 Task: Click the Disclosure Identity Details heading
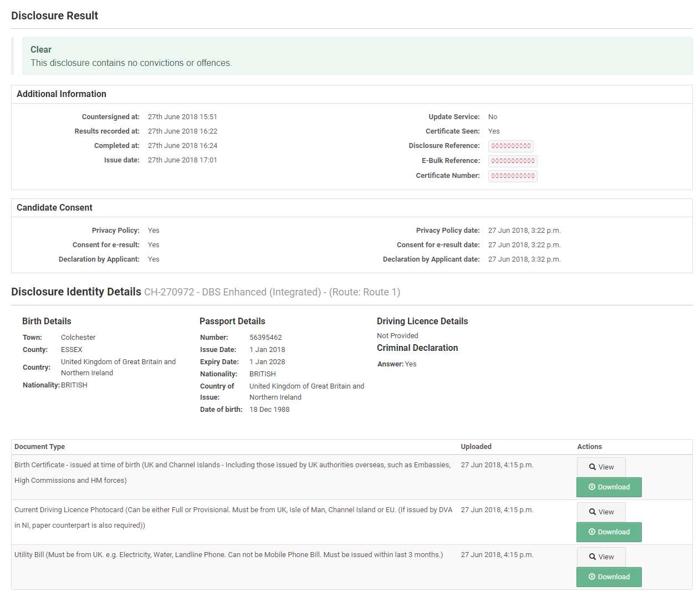(76, 292)
